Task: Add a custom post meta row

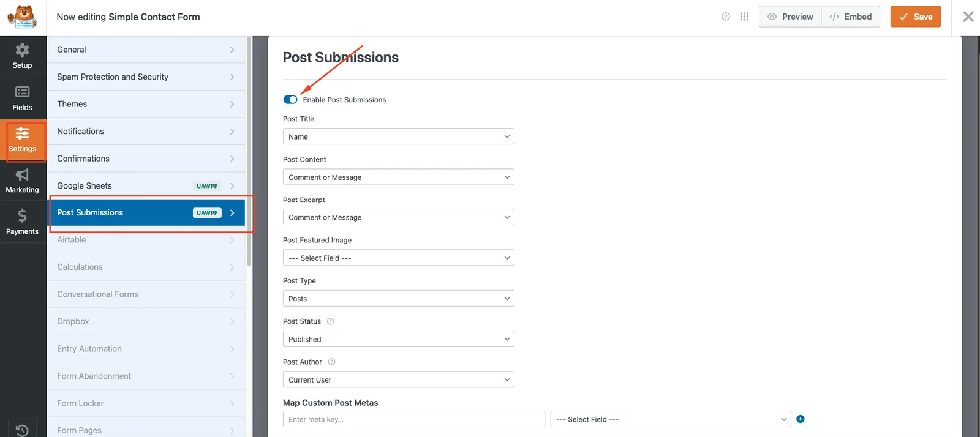Action: click(x=801, y=419)
